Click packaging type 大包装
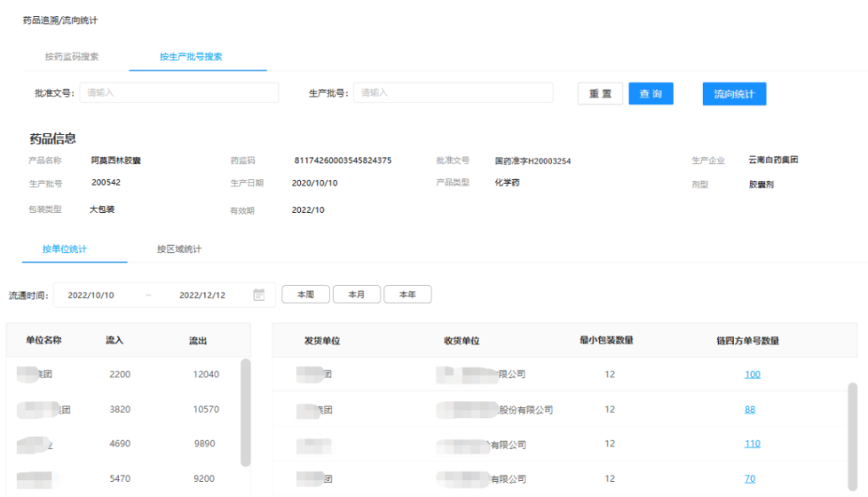The height and width of the screenshot is (497, 868). tap(102, 209)
